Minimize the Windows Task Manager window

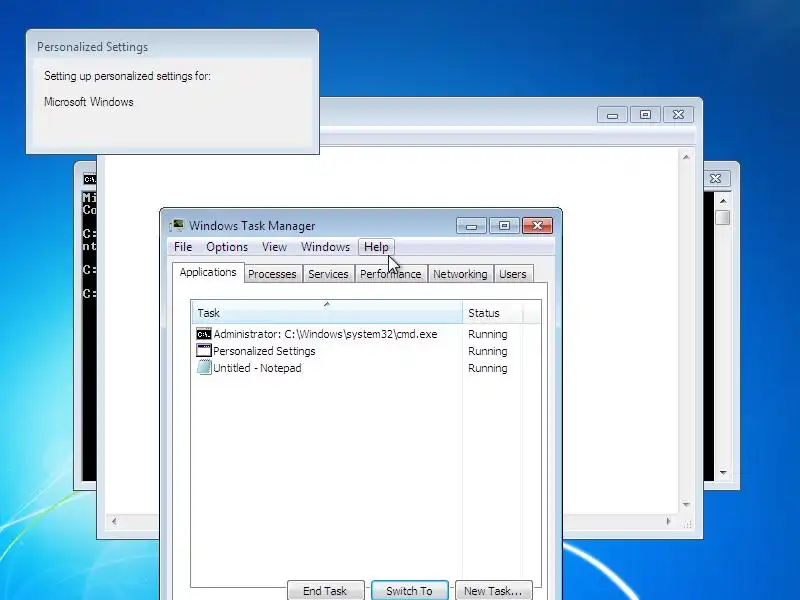471,226
